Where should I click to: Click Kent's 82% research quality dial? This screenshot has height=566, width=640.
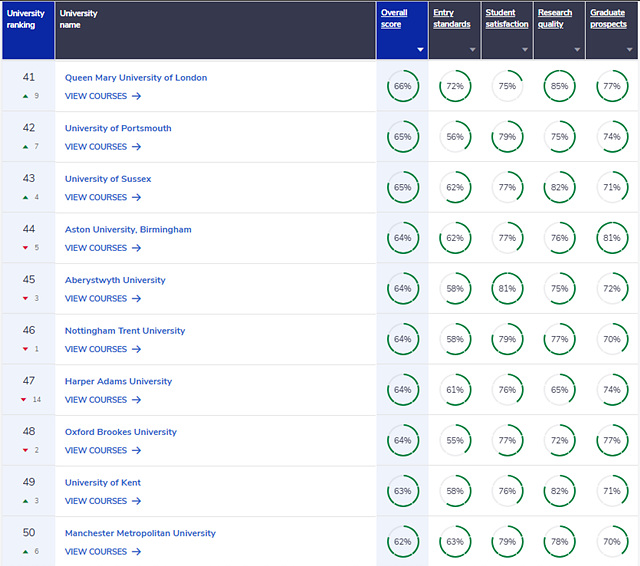[x=559, y=491]
